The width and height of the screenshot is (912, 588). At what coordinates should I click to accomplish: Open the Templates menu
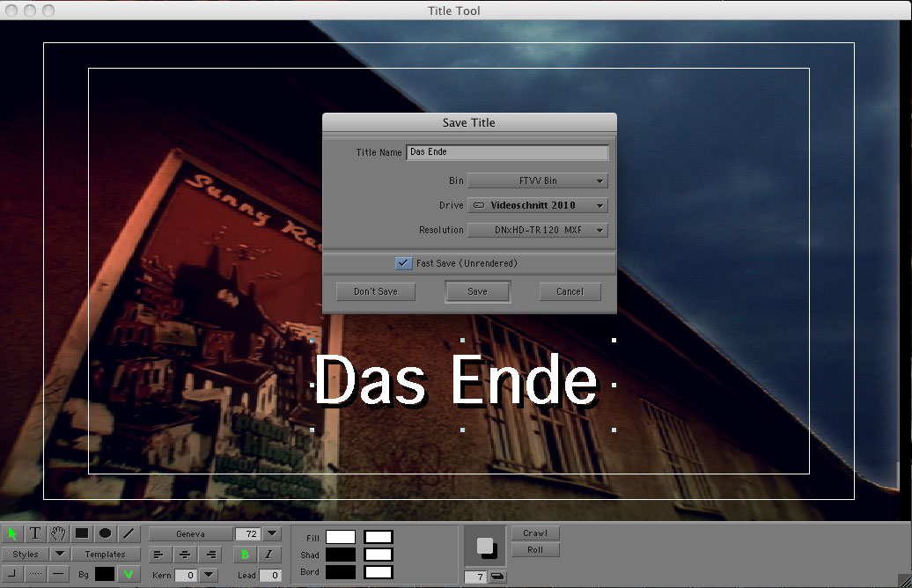[x=105, y=555]
